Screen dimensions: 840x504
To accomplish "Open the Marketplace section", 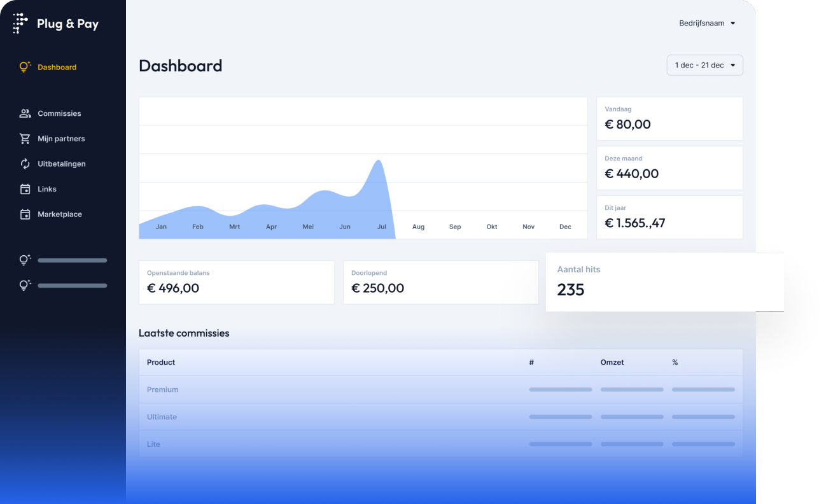I will [59, 214].
